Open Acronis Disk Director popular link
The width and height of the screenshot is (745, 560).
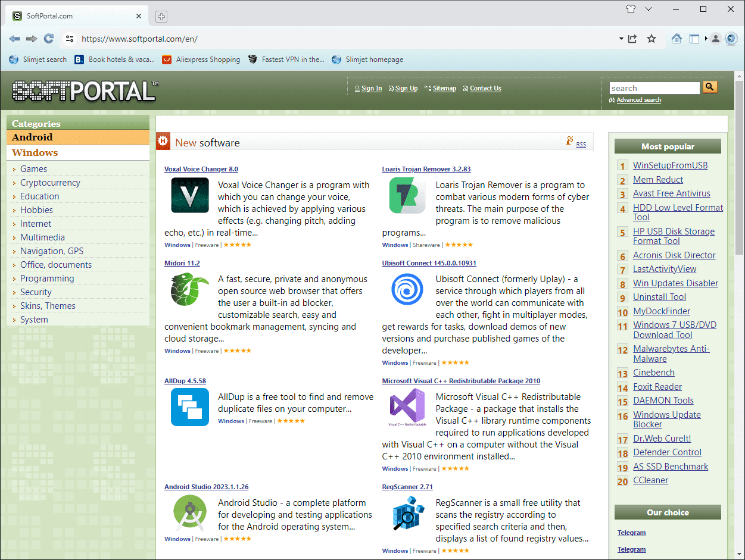674,255
